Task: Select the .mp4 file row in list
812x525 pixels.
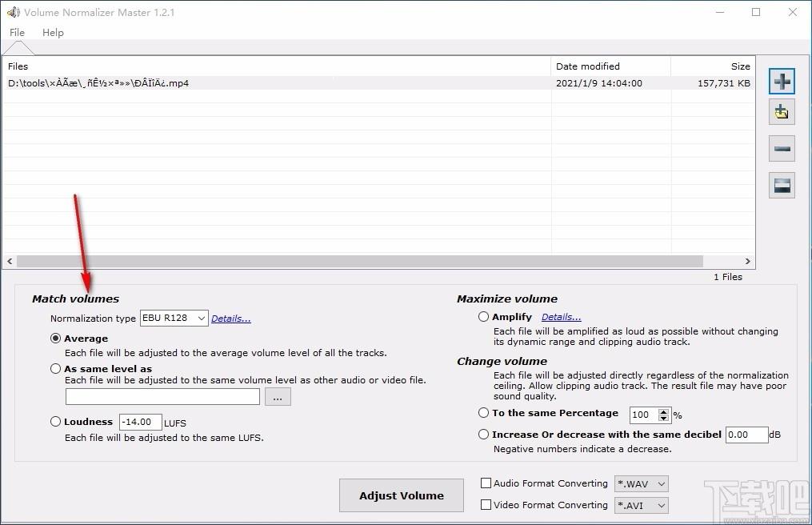Action: coord(378,83)
